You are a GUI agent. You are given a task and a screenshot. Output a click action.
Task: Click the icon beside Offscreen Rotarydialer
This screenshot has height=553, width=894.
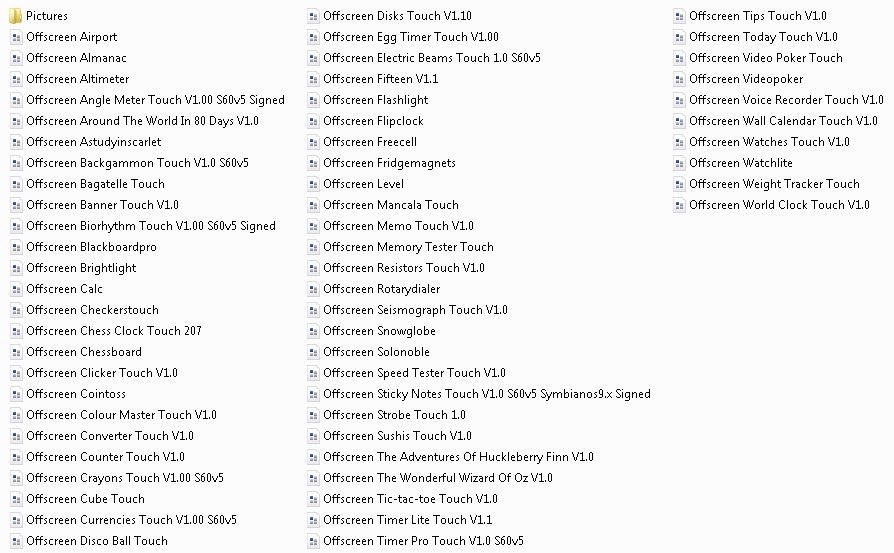[x=313, y=289]
